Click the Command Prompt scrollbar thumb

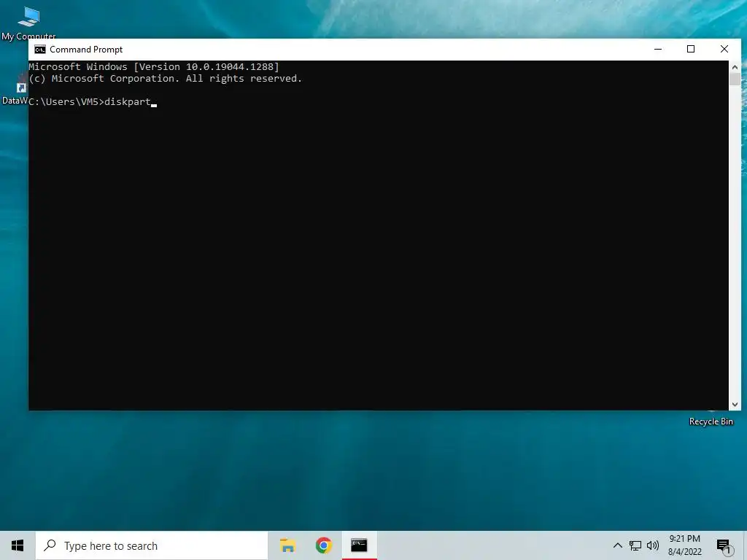[735, 79]
